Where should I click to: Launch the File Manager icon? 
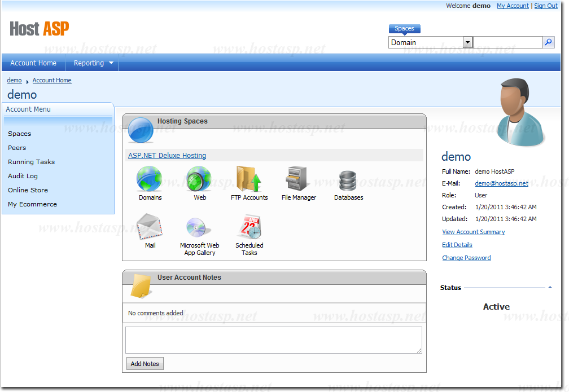299,180
